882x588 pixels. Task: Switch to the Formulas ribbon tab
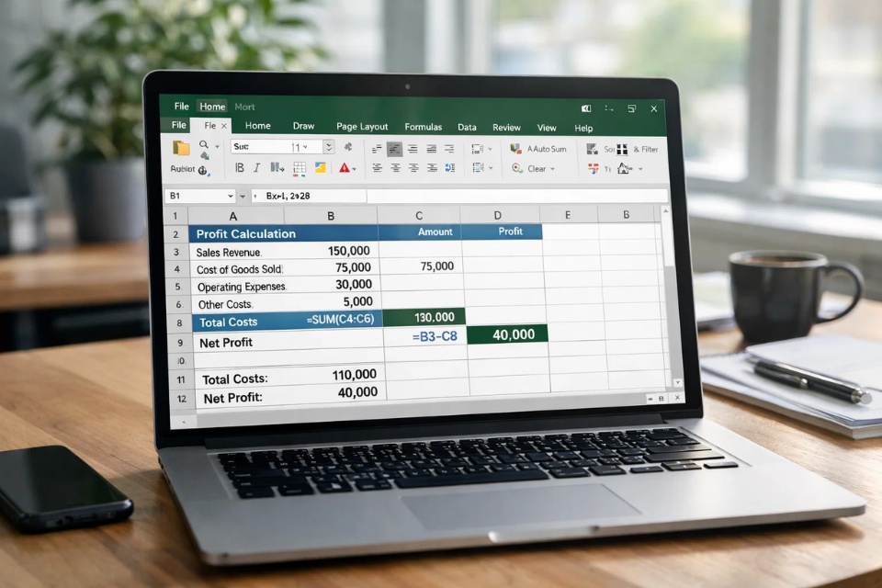424,127
